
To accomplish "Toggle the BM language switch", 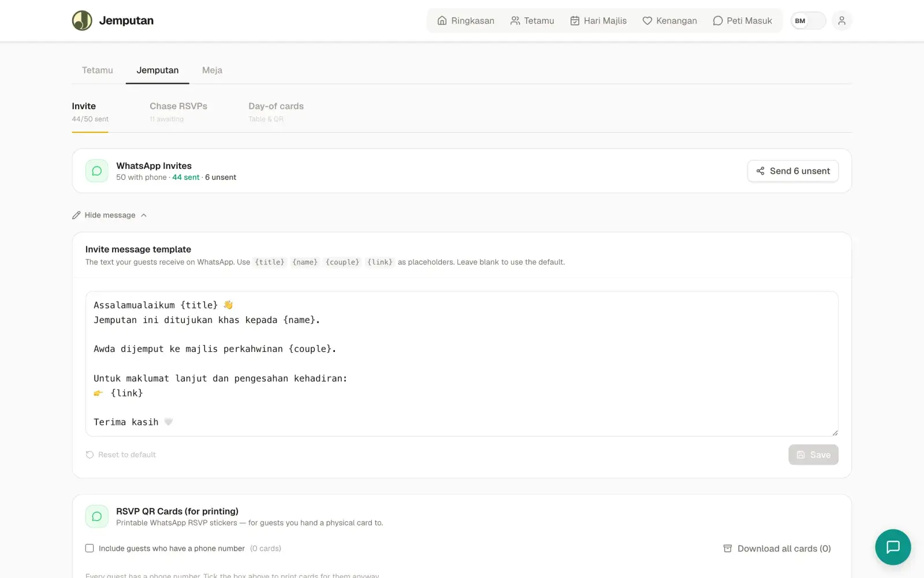I will point(808,21).
